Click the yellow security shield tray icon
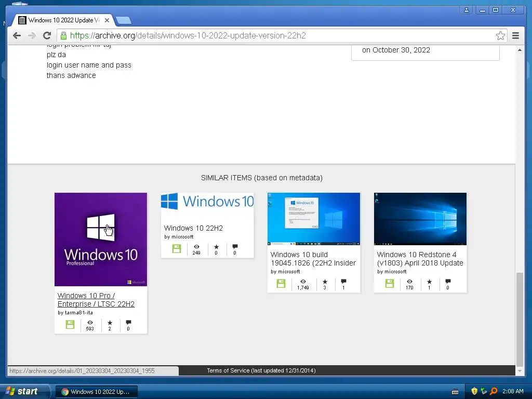The image size is (532, 399). (474, 391)
